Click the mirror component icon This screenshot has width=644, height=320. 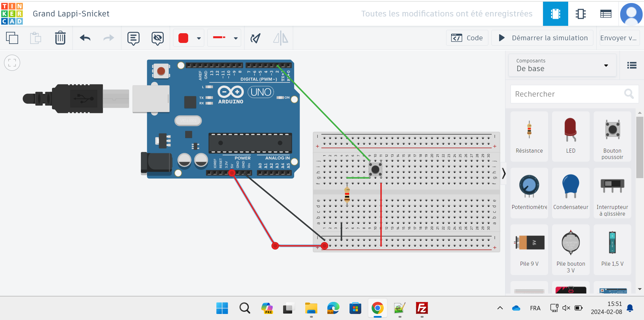click(280, 38)
